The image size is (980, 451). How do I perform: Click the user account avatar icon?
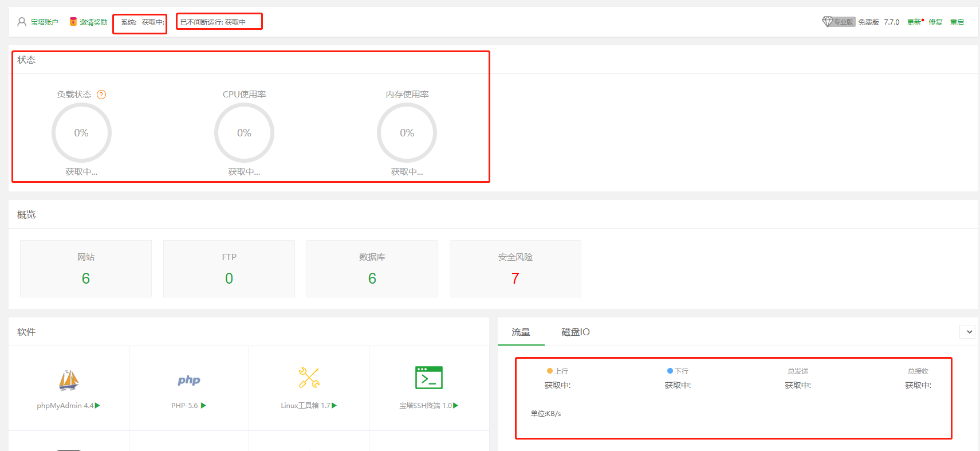22,22
